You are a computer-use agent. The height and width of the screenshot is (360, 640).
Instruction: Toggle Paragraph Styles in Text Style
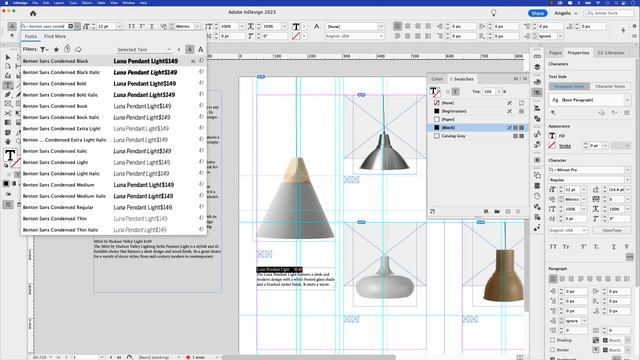569,87
